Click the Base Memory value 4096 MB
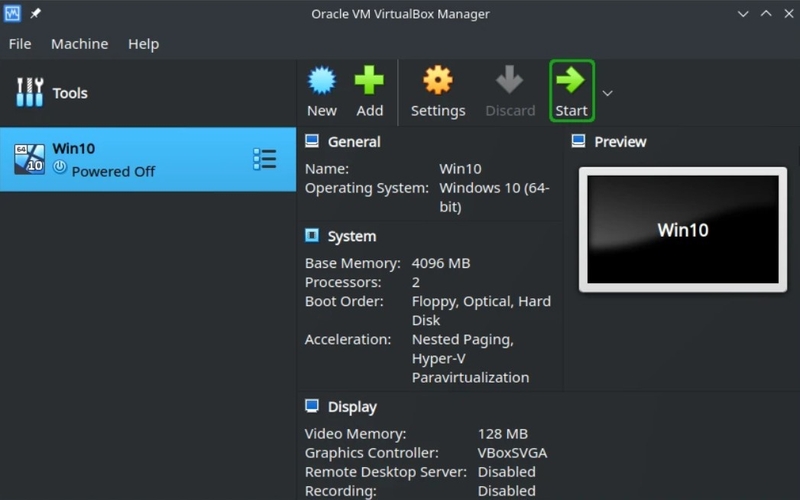 point(441,263)
